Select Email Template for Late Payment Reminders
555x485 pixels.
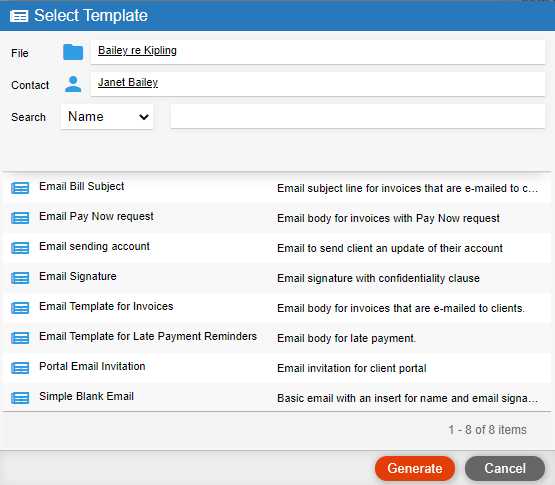[x=148, y=336]
